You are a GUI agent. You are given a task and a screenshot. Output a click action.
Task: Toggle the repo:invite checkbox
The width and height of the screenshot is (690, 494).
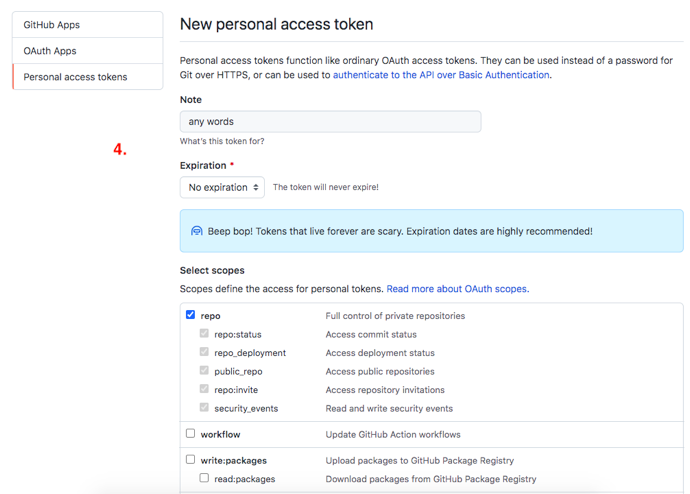tap(204, 389)
